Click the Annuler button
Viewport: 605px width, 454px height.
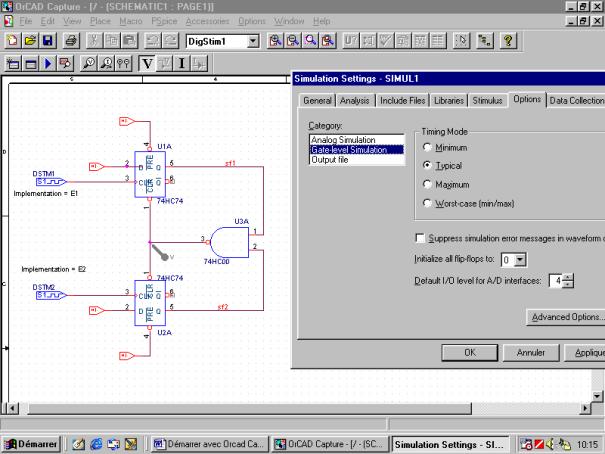531,353
